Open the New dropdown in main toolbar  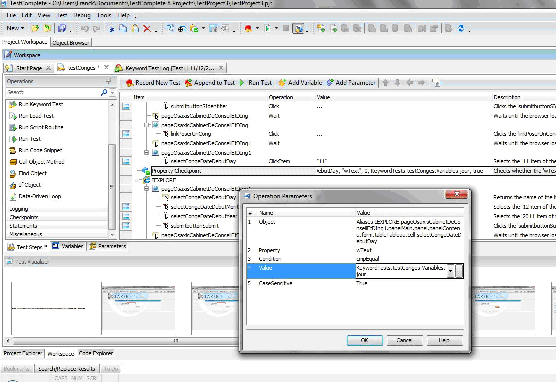[x=15, y=28]
